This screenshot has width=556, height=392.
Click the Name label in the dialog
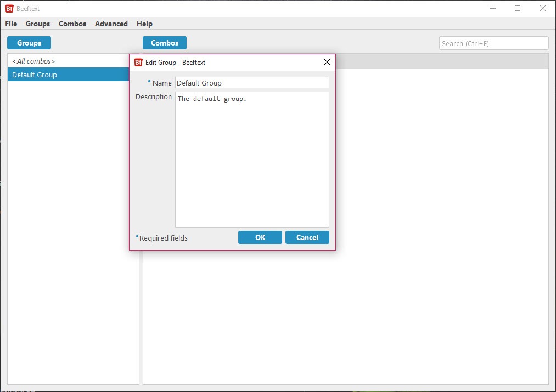(162, 83)
